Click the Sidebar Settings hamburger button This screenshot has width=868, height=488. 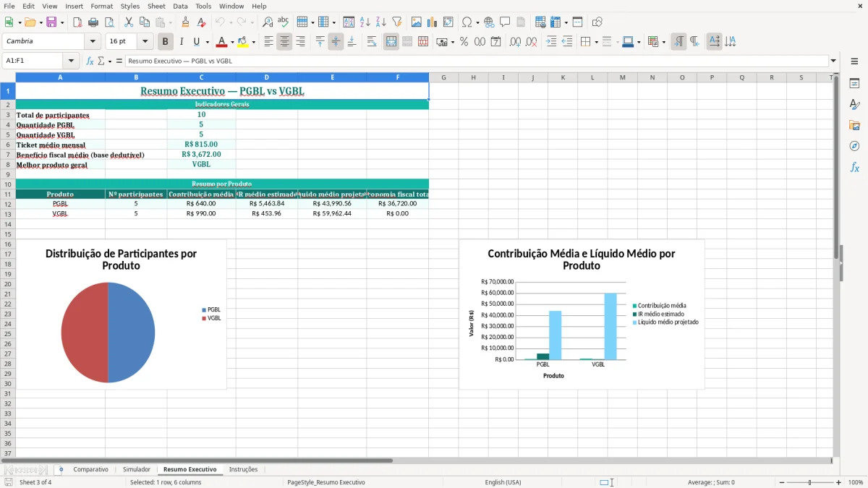(854, 63)
